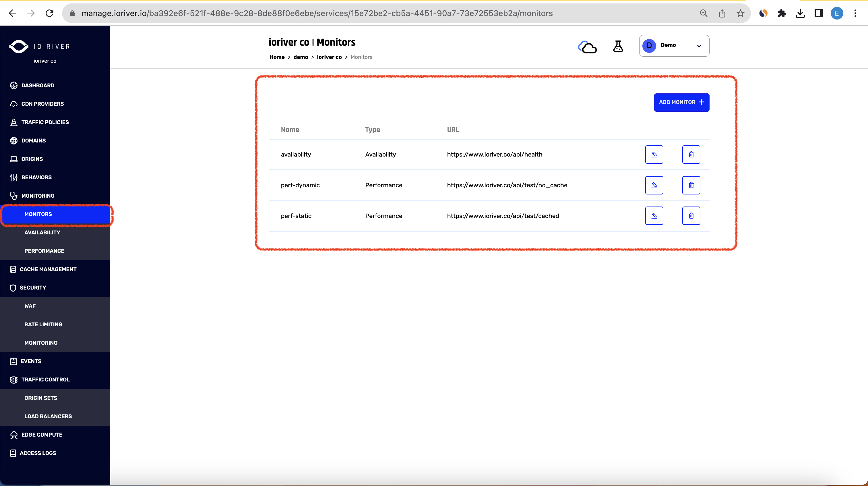Delete the perf-dynamic monitor
This screenshot has width=868, height=486.
click(x=691, y=185)
